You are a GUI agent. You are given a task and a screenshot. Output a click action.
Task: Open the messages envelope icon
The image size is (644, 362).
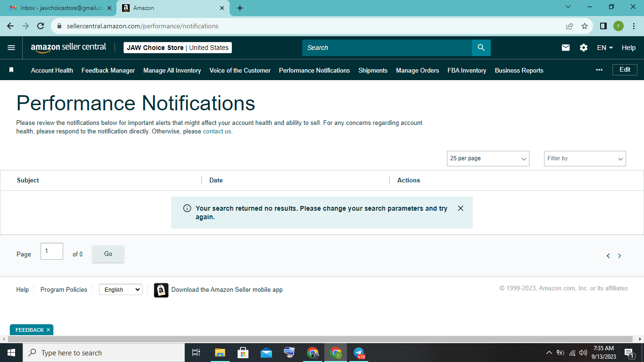point(566,48)
